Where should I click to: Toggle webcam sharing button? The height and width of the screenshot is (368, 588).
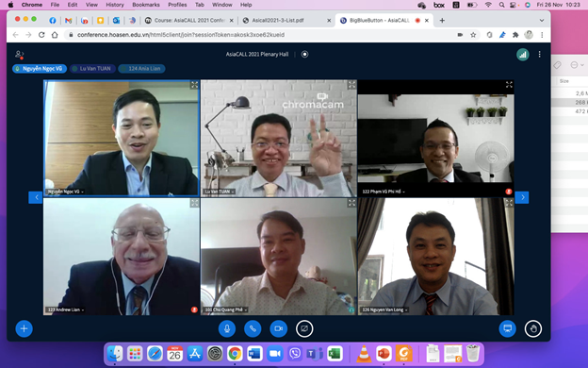point(278,328)
